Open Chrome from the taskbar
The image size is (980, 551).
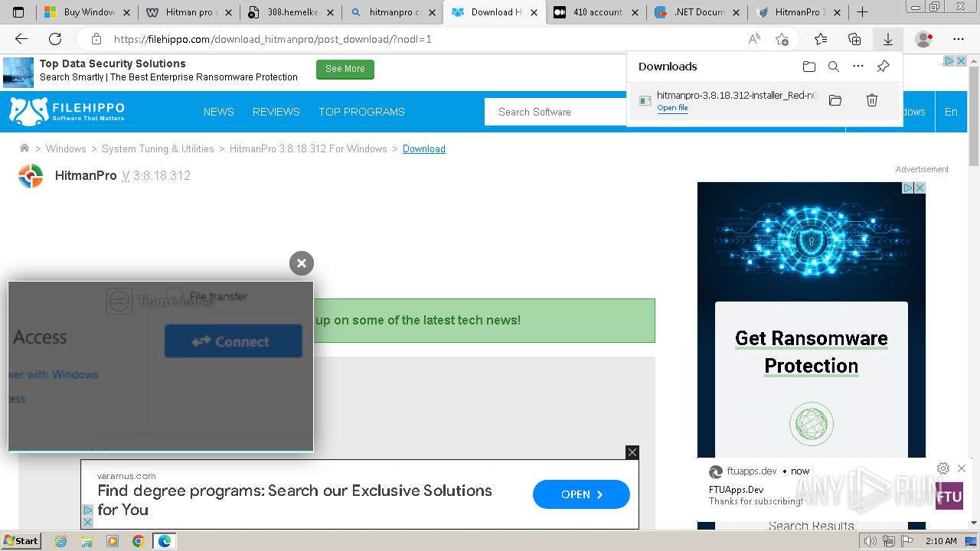coord(138,541)
